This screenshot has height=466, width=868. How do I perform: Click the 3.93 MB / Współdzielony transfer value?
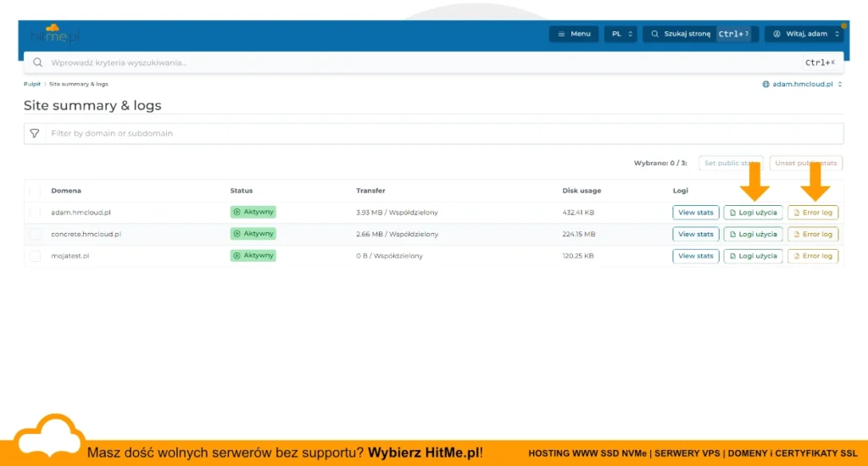397,213
